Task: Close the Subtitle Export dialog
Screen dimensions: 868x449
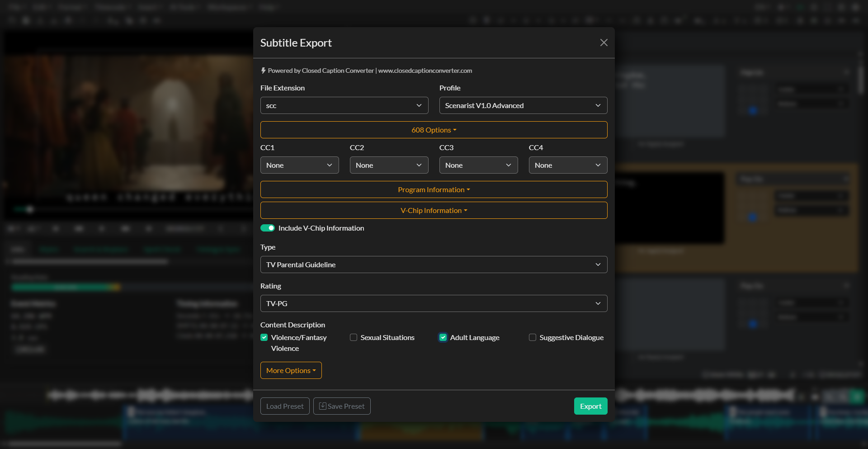Action: coord(604,43)
